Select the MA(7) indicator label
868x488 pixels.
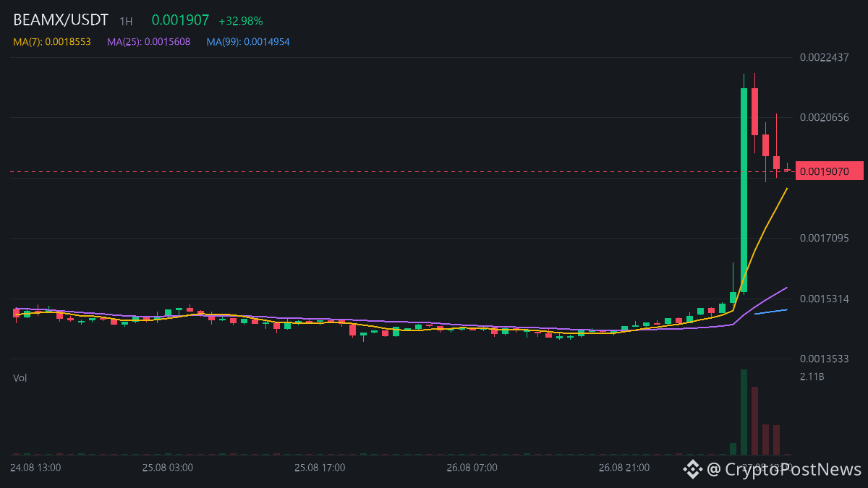click(52, 42)
